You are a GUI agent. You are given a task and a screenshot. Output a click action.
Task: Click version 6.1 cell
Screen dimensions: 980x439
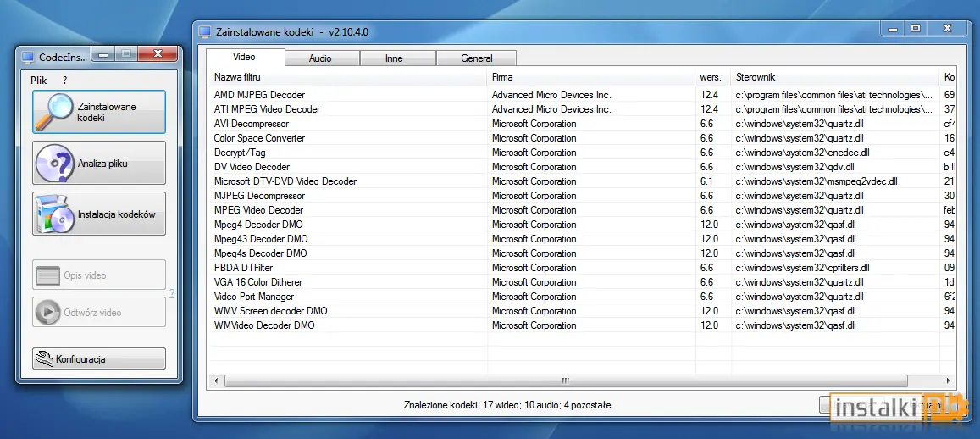pos(707,181)
